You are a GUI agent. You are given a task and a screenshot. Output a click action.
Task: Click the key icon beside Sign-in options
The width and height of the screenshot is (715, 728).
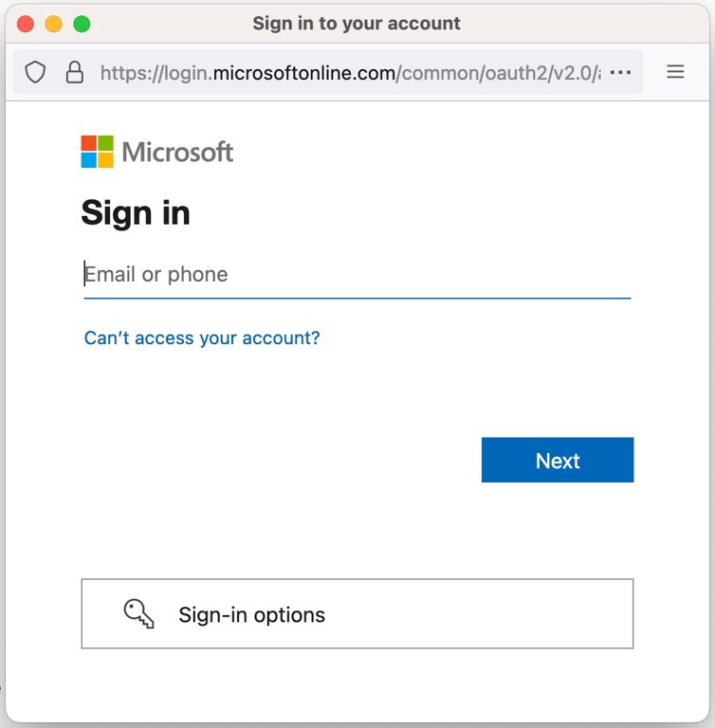138,614
